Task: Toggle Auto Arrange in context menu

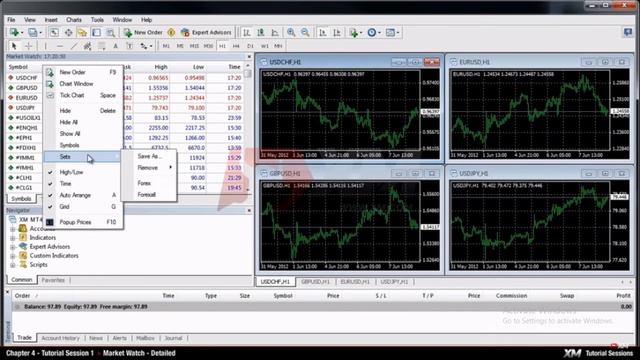Action: click(83, 195)
